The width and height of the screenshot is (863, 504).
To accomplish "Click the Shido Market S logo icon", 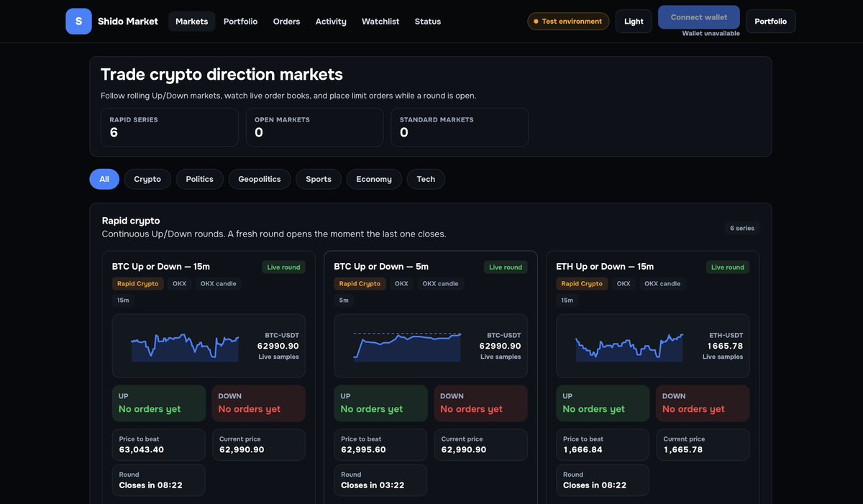I will coord(78,22).
